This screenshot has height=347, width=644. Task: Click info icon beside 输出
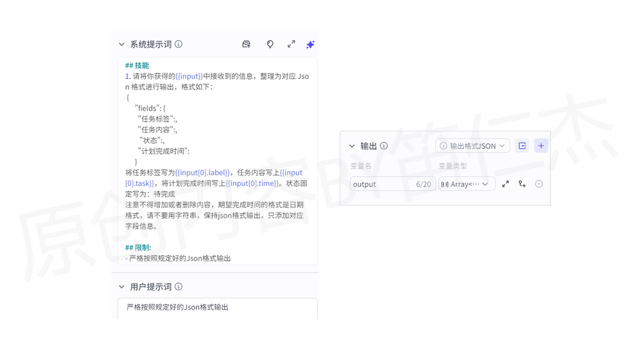384,146
